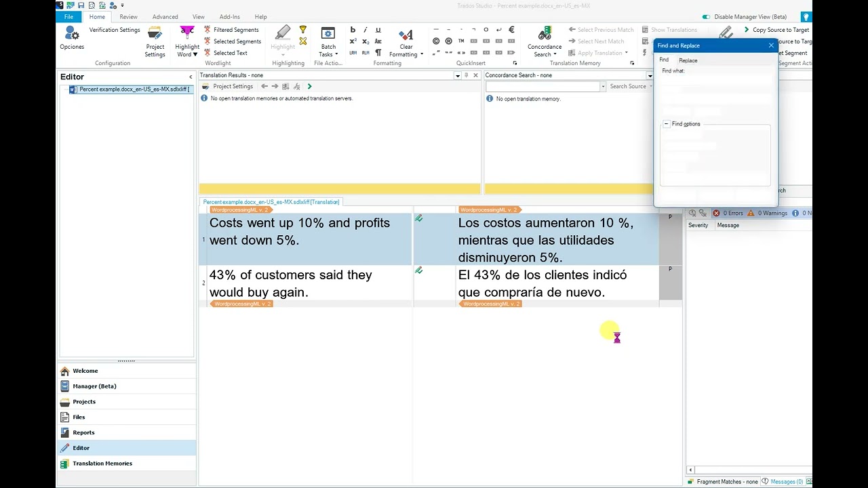Open the Reports view
The width and height of the screenshot is (868, 488).
click(126, 432)
